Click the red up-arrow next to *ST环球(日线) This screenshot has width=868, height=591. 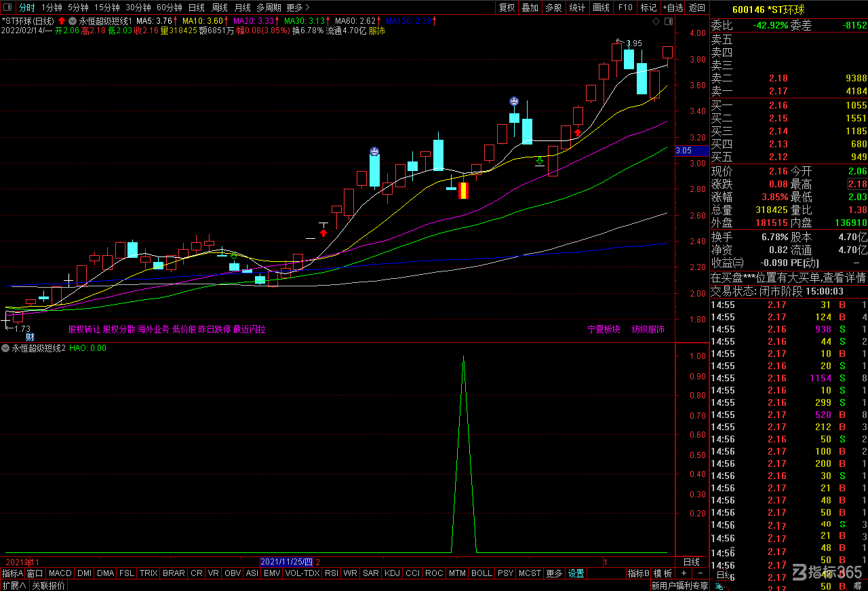62,21
